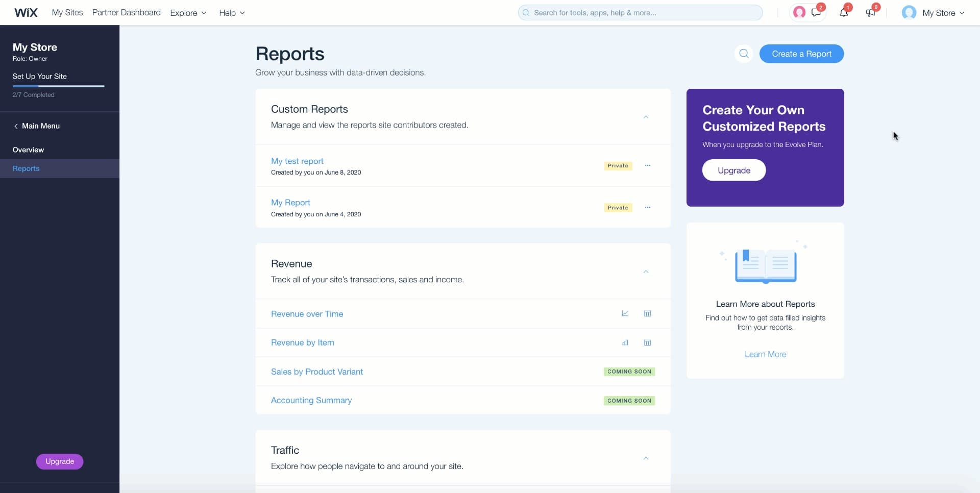980x493 pixels.
Task: Focus the top search field
Action: pyautogui.click(x=640, y=13)
